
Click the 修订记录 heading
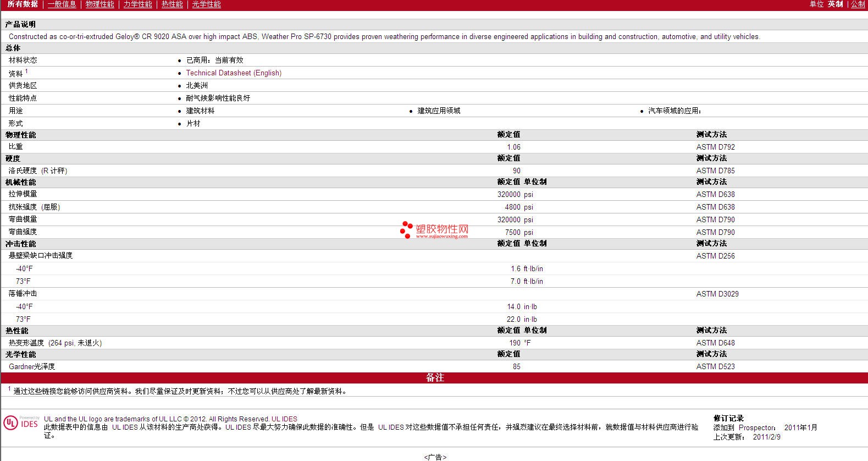pyautogui.click(x=728, y=418)
